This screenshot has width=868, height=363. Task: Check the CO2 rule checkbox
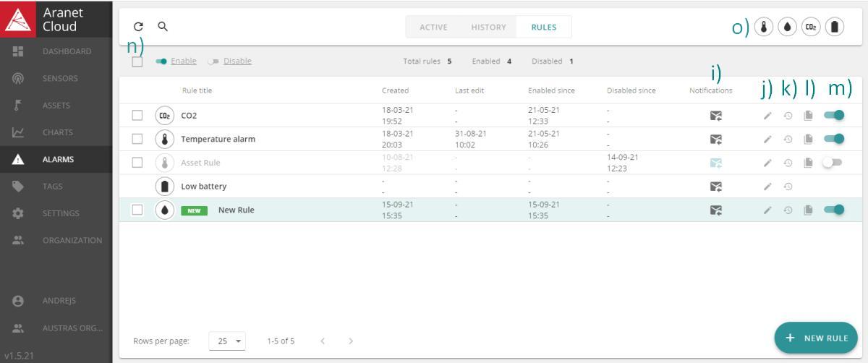137,116
